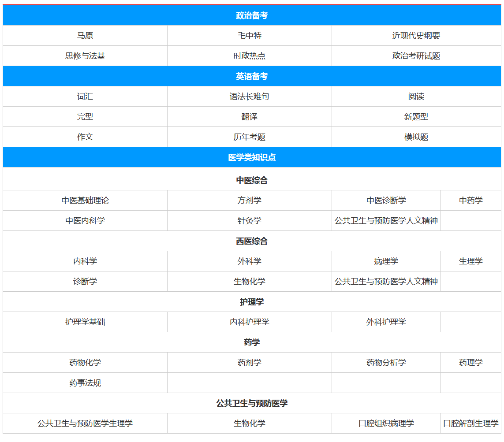Viewport: 504px width, 442px height.
Task: Select 时政热点 under 政治备考
Action: 249,56
